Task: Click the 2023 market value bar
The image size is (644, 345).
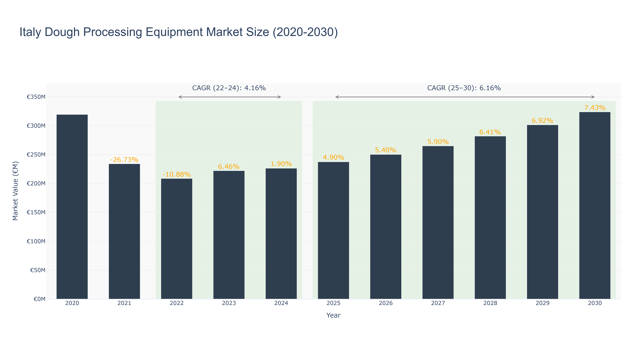Action: pos(229,235)
